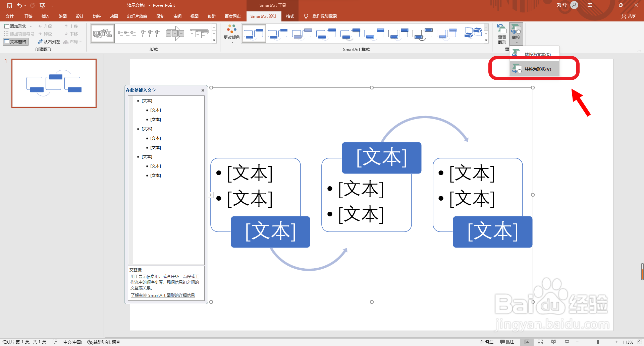
Task: Apply the fifth SmartArt style thumbnail
Action: click(350, 33)
